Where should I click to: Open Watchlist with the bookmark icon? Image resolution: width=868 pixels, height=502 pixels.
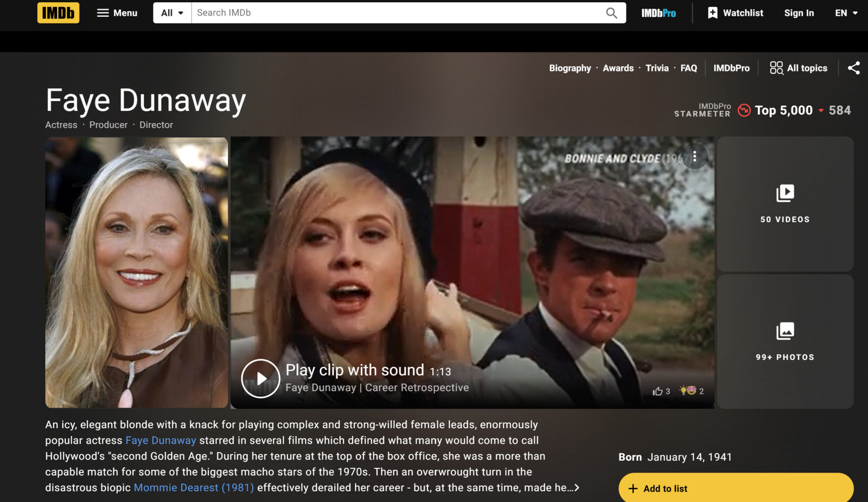click(x=735, y=13)
